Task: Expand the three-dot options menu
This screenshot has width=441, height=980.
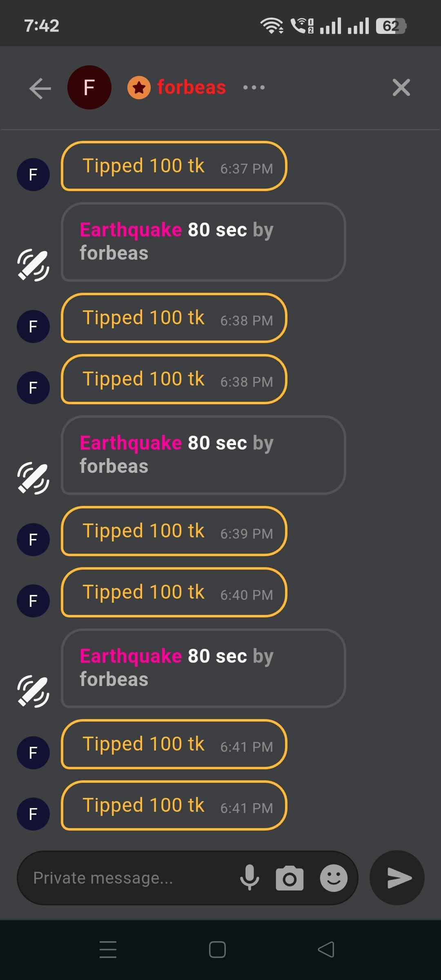Action: pos(254,87)
